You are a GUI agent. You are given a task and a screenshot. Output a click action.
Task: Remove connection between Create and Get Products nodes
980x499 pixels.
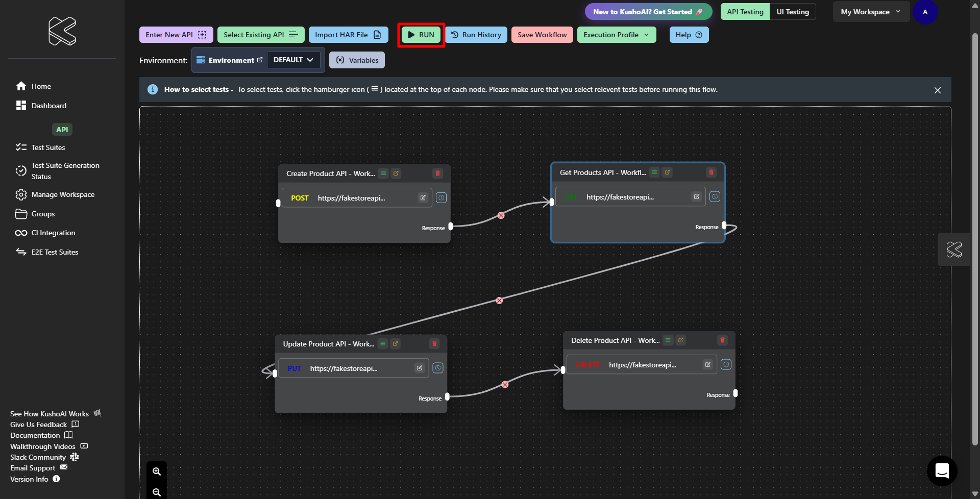[501, 215]
